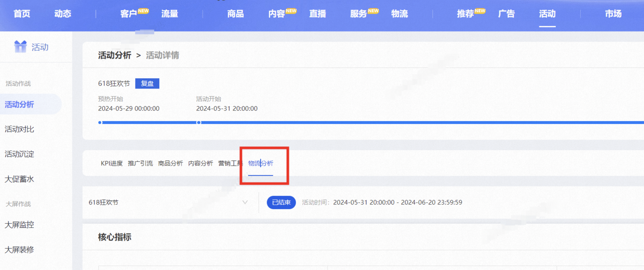Open the 市场 top menu
This screenshot has height=270, width=644.
613,14
